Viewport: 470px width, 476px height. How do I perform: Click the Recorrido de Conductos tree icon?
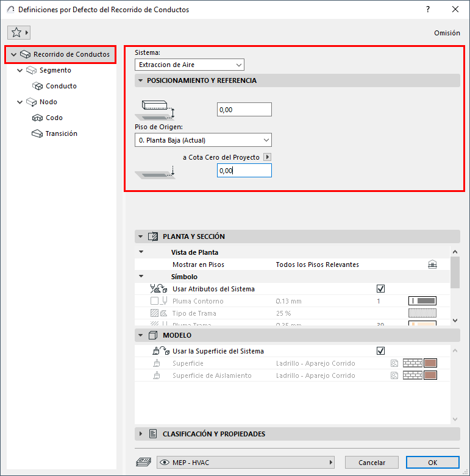[x=25, y=54]
